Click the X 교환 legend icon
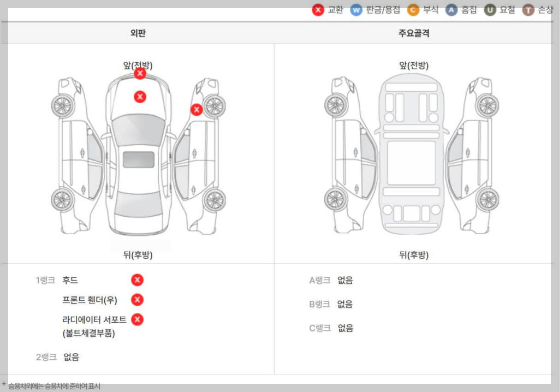 318,9
